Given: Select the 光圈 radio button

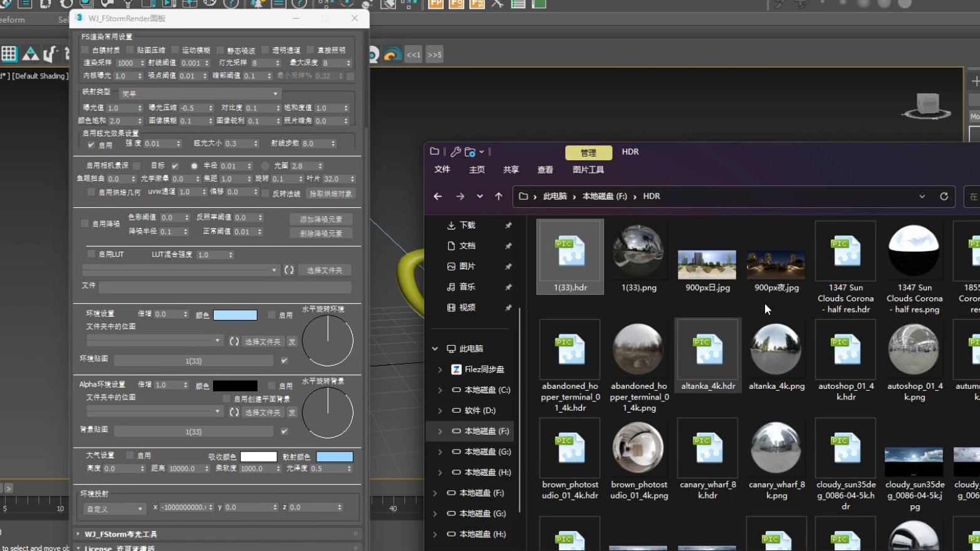Looking at the screenshot, I should pos(265,166).
